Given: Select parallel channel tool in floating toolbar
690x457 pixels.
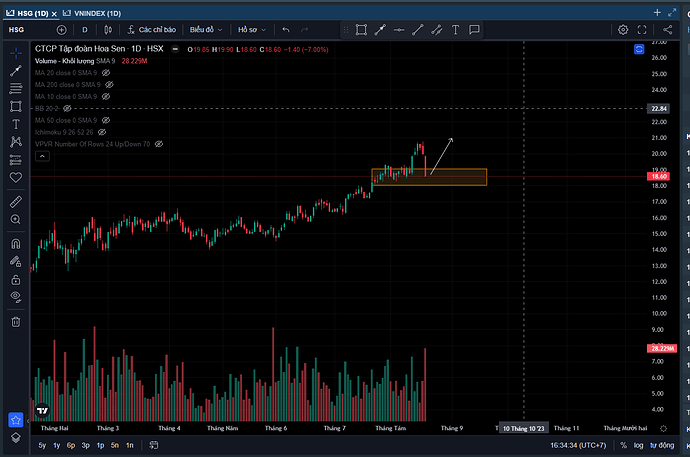Looking at the screenshot, I should pos(437,30).
